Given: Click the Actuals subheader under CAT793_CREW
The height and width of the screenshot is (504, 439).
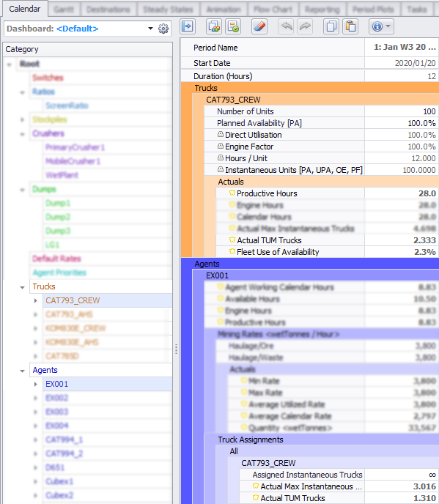Looking at the screenshot, I should click(321, 182).
